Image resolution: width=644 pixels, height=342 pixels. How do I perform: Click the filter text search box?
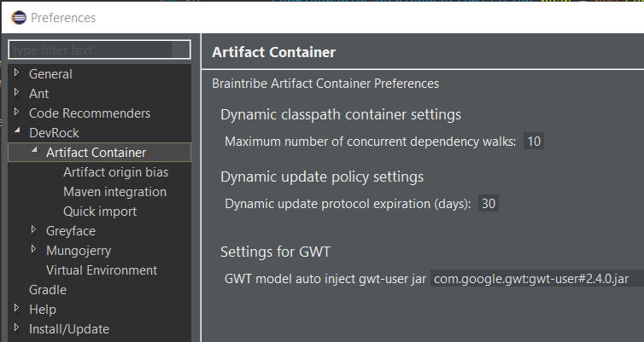click(x=99, y=49)
